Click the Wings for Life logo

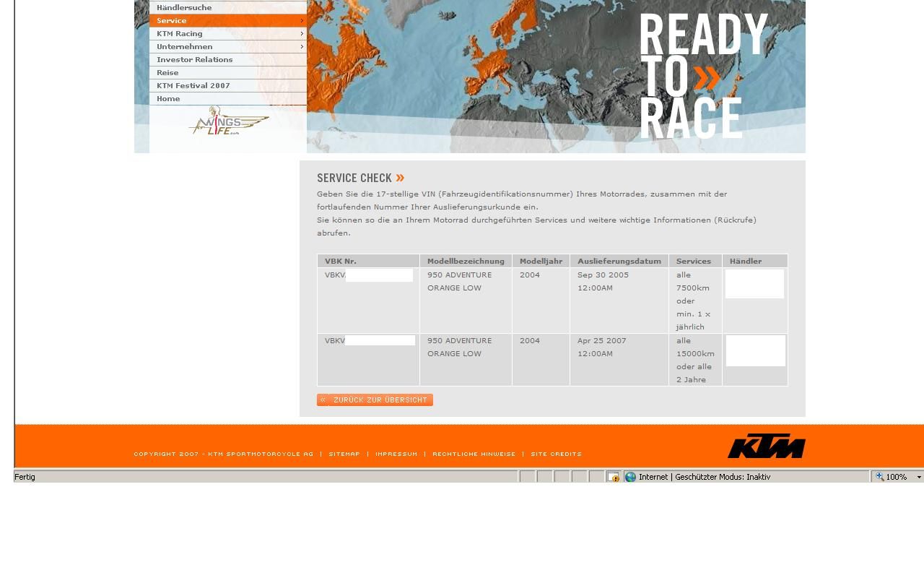tap(228, 122)
